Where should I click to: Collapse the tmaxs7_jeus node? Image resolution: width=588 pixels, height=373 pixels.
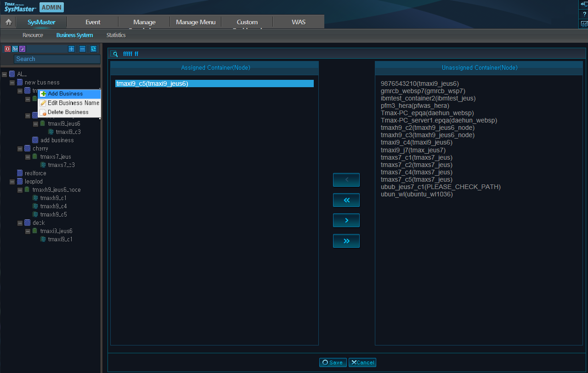(28, 157)
